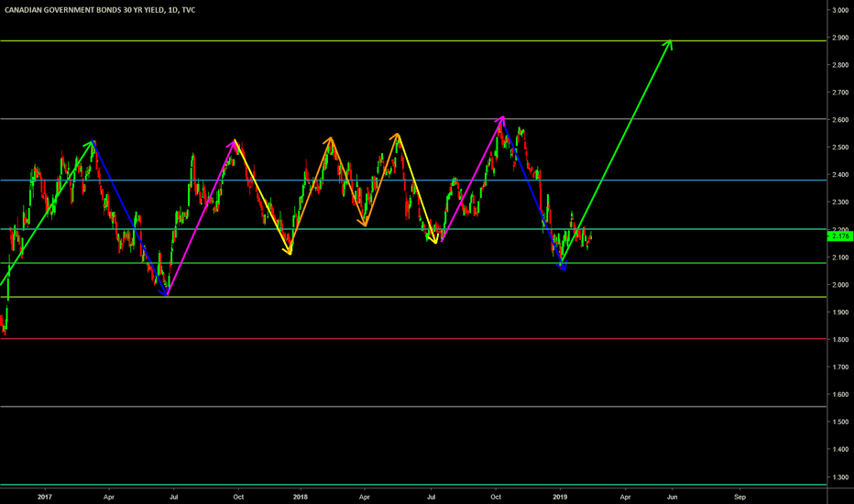854x504 pixels.
Task: Click the 2.900 price axis label
Action: 840,38
